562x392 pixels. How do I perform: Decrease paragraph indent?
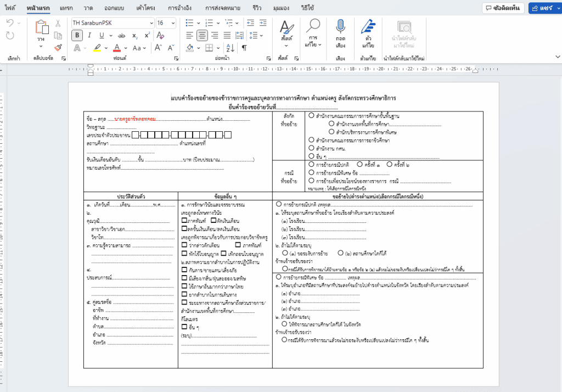250,23
